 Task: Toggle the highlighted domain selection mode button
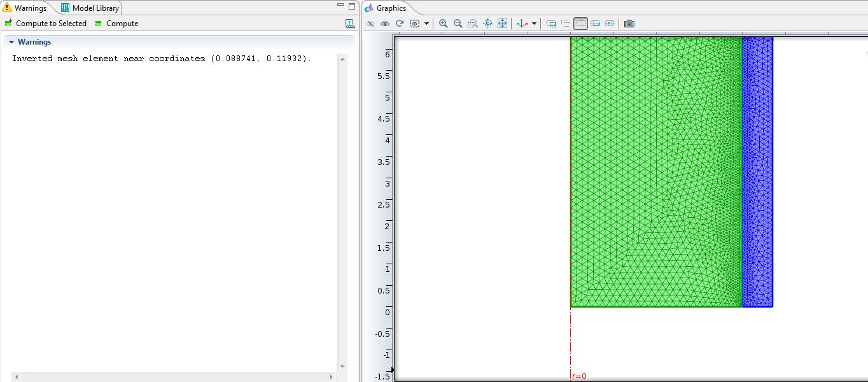[x=580, y=24]
